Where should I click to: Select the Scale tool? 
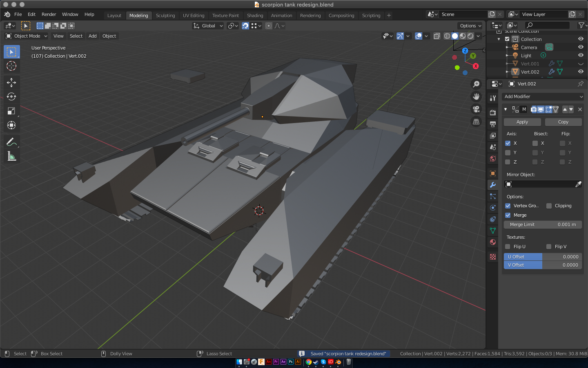[11, 111]
